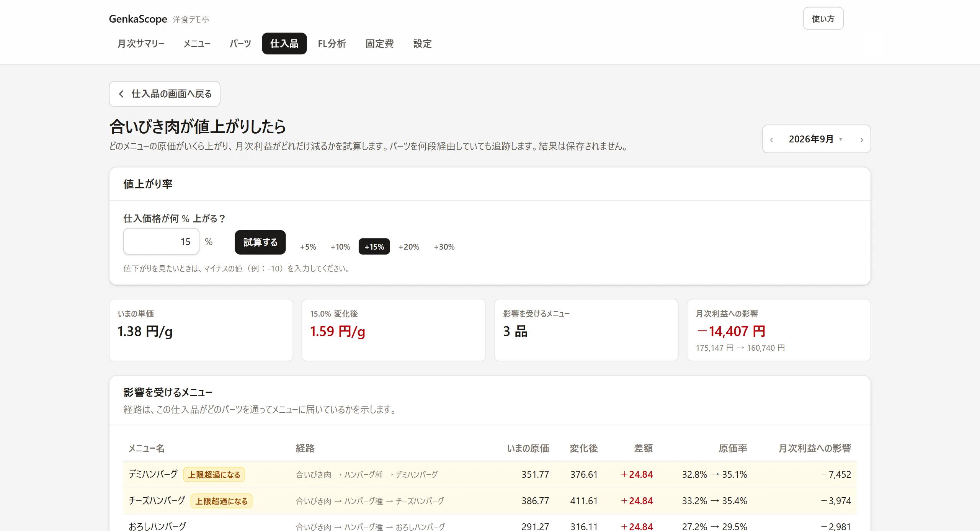This screenshot has width=980, height=531.
Task: Choose the +20% preset
Action: (x=409, y=247)
